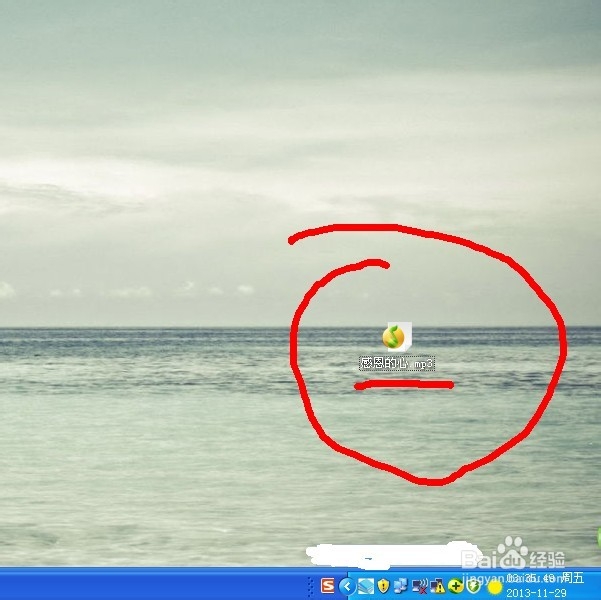Screen dimensions: 601x600
Task: Click the weekday 周五 in the taskbar clock
Action: pos(572,578)
